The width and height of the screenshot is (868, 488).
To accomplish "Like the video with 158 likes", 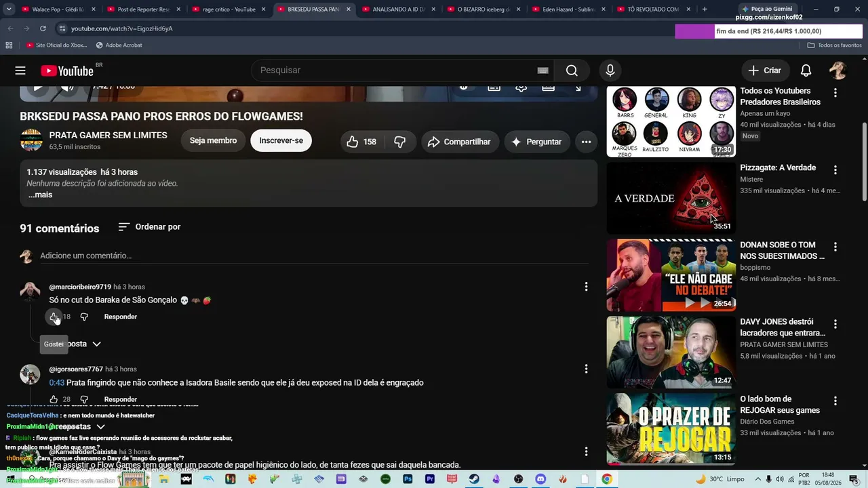I will pos(361,142).
